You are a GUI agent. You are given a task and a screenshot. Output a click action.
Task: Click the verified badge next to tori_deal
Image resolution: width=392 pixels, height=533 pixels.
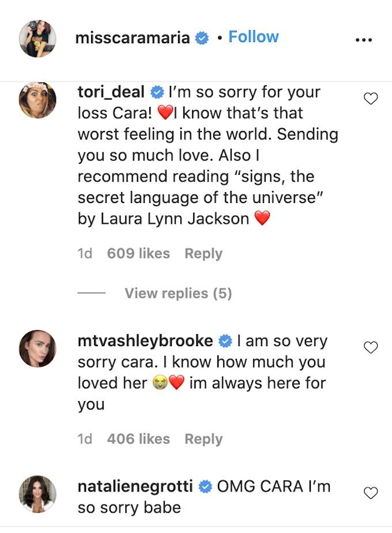[157, 92]
